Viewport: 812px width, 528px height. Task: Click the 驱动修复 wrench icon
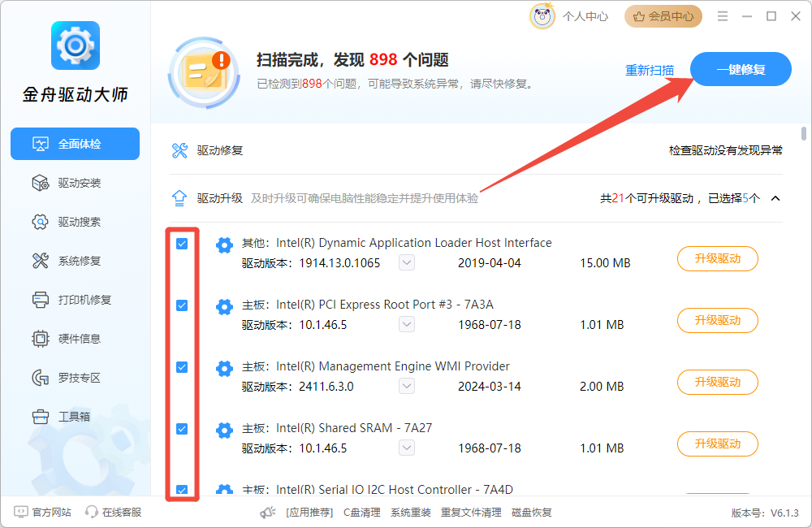[180, 150]
